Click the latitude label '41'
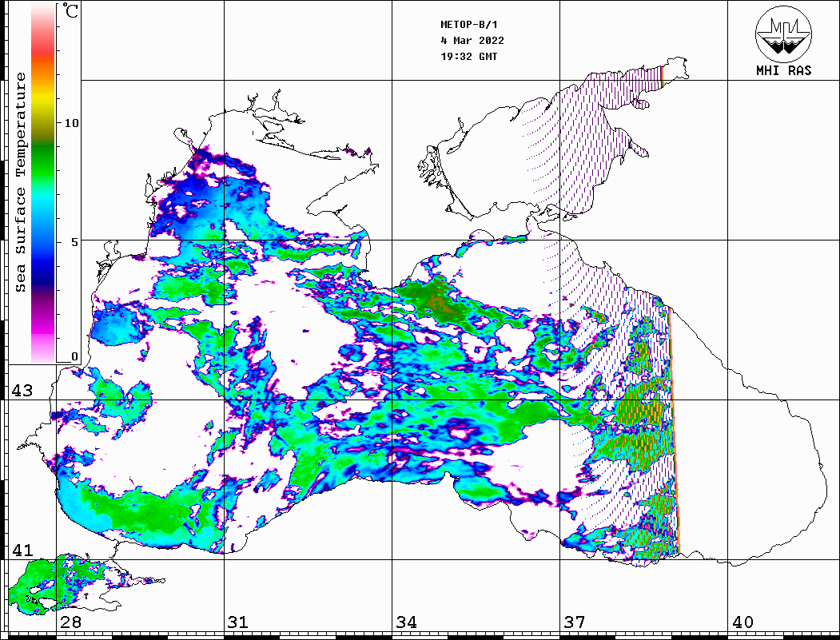This screenshot has height=640, width=840. (22, 550)
